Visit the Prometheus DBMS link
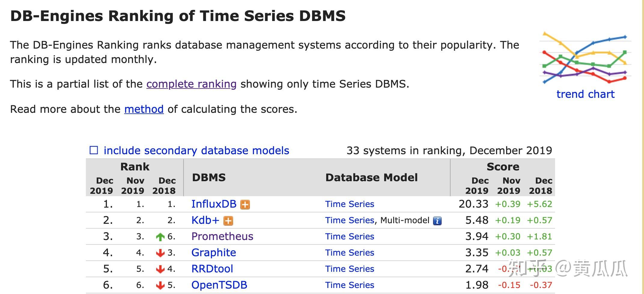This screenshot has width=644, height=294. (x=222, y=236)
